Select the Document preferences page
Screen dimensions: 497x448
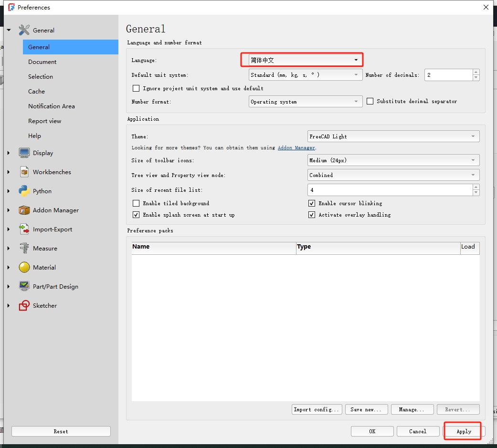coord(42,62)
